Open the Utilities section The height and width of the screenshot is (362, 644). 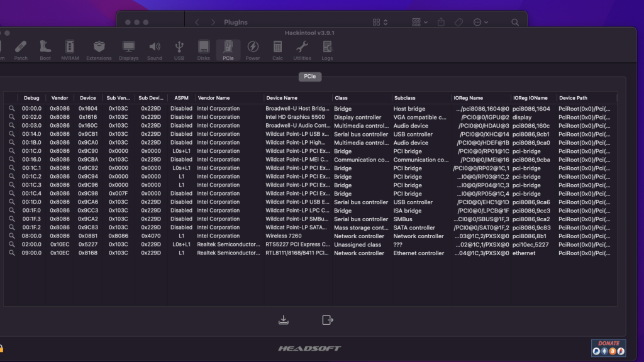[302, 50]
